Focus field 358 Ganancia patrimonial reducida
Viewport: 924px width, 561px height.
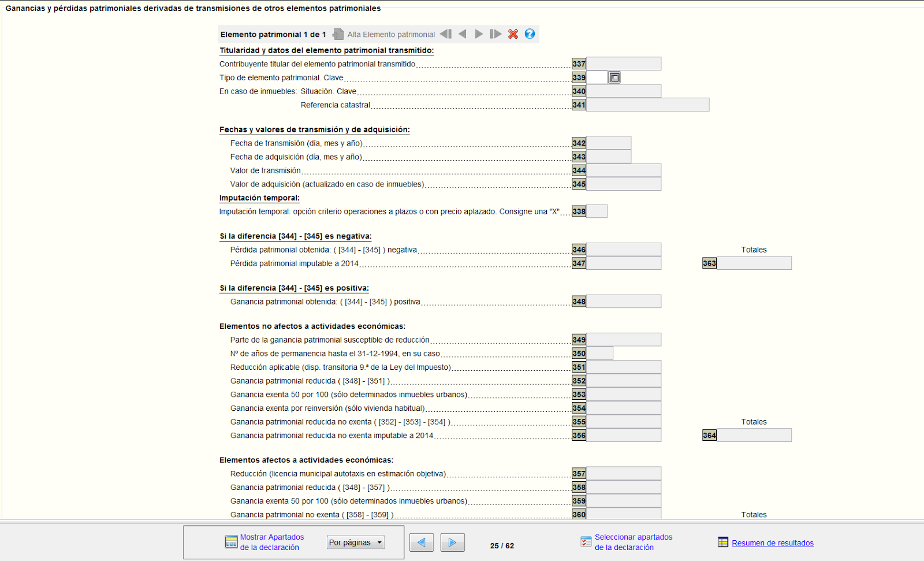pos(624,487)
